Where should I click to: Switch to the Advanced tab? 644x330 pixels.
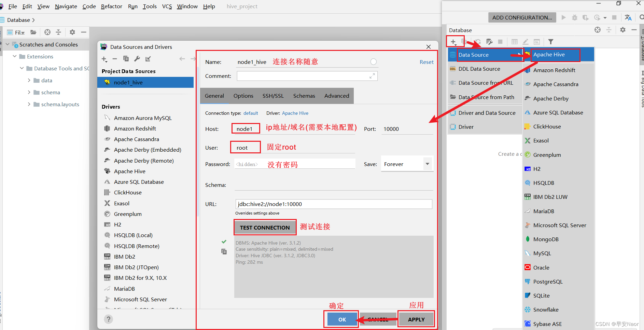tap(337, 96)
